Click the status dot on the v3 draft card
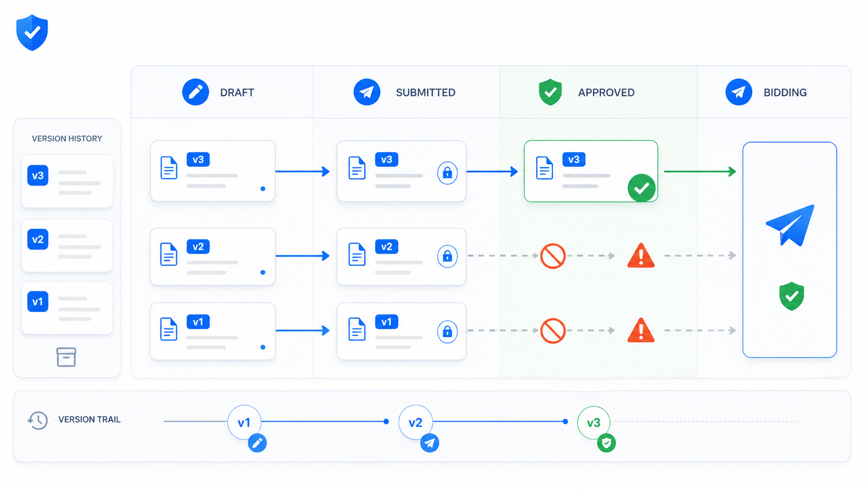 [x=263, y=189]
